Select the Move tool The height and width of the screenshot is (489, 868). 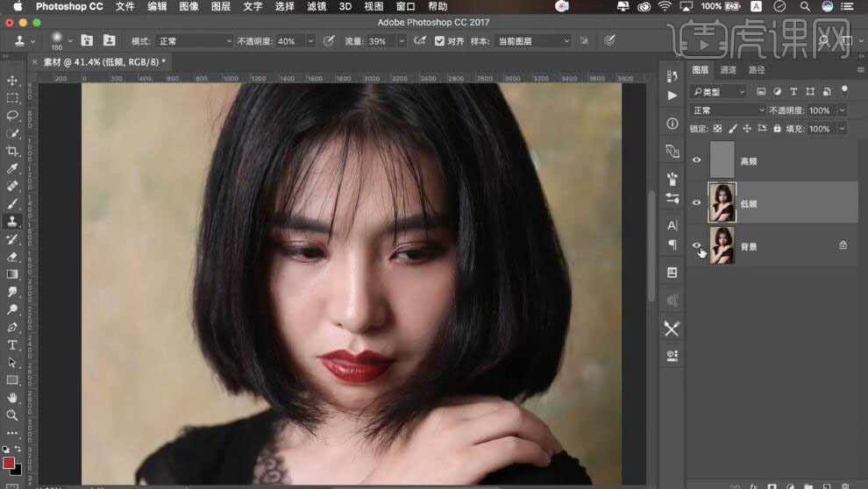[12, 81]
